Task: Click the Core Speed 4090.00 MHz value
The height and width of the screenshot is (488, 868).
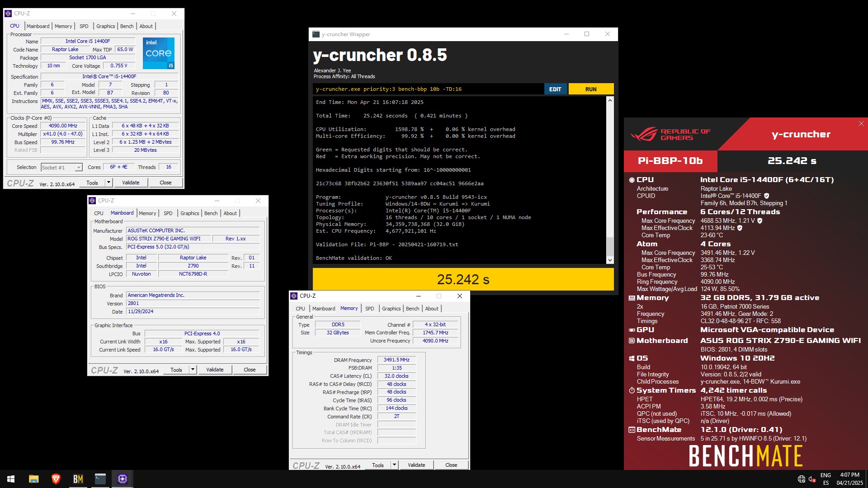Action: pos(63,126)
